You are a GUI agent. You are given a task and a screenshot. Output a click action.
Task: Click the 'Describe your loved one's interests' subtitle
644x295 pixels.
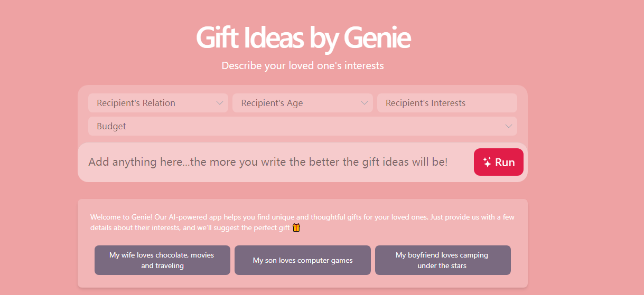pyautogui.click(x=303, y=66)
